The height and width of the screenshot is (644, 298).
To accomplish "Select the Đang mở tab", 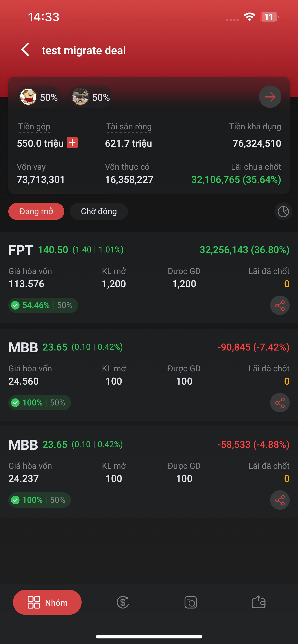I will pyautogui.click(x=36, y=211).
